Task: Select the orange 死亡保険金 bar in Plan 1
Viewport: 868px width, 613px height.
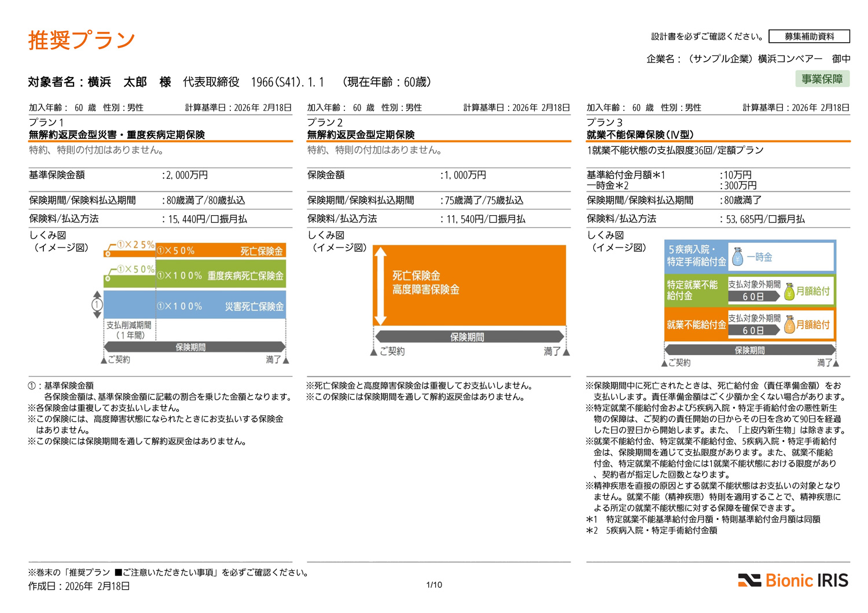Action: [222, 251]
